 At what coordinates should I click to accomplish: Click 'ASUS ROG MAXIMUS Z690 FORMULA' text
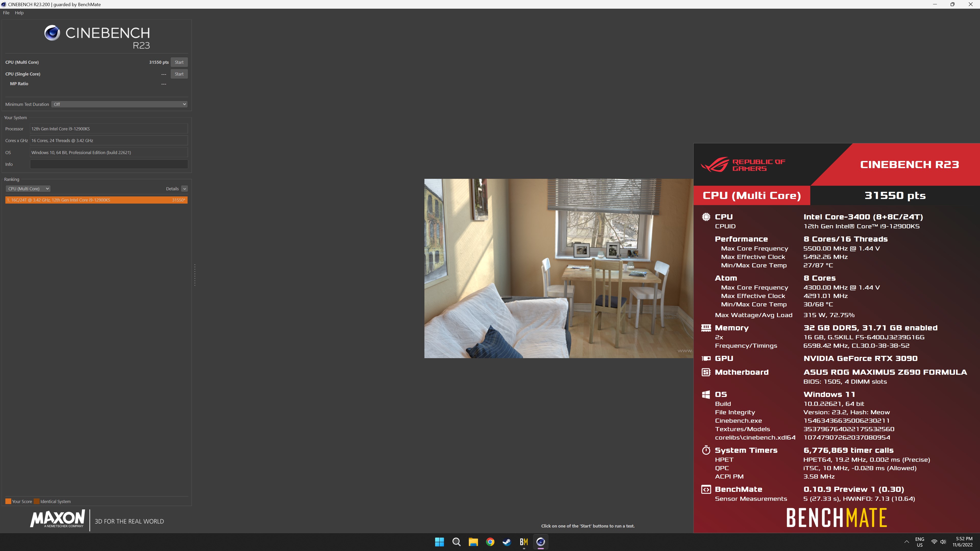point(885,372)
